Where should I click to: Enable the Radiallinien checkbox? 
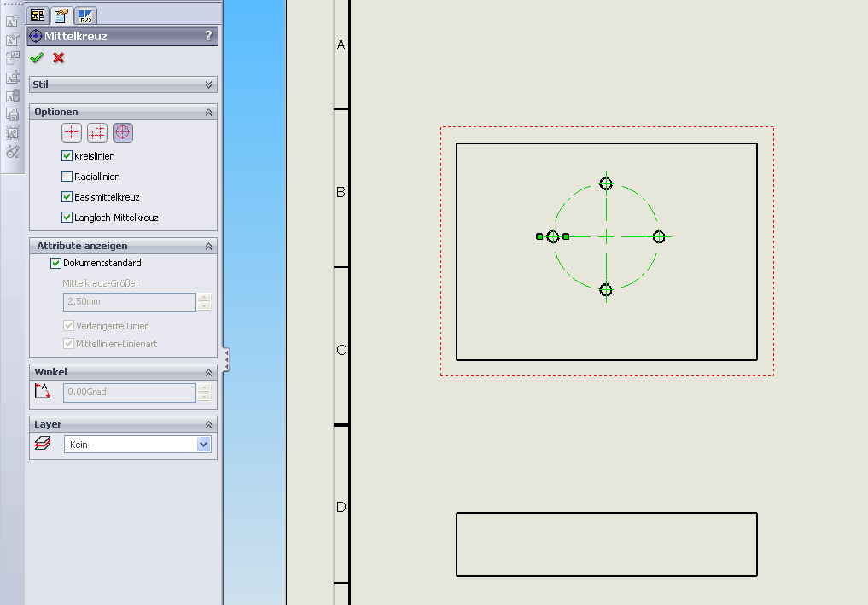click(x=67, y=177)
